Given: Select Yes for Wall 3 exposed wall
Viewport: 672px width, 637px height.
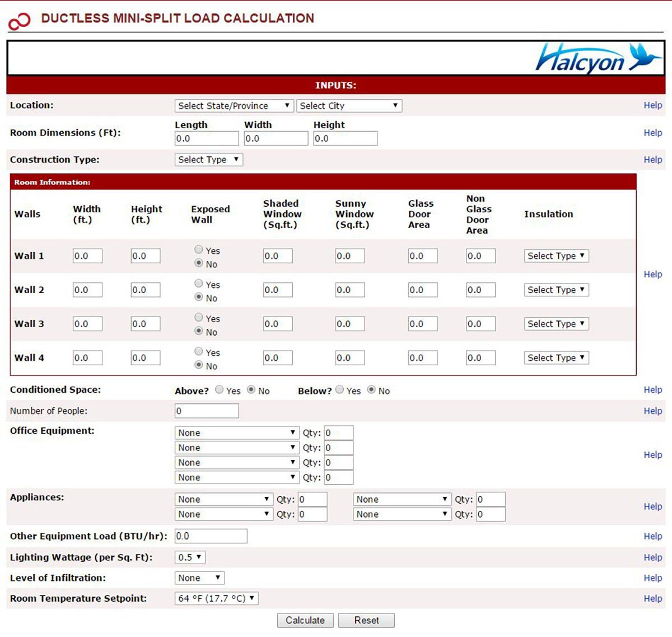Looking at the screenshot, I should pyautogui.click(x=198, y=318).
